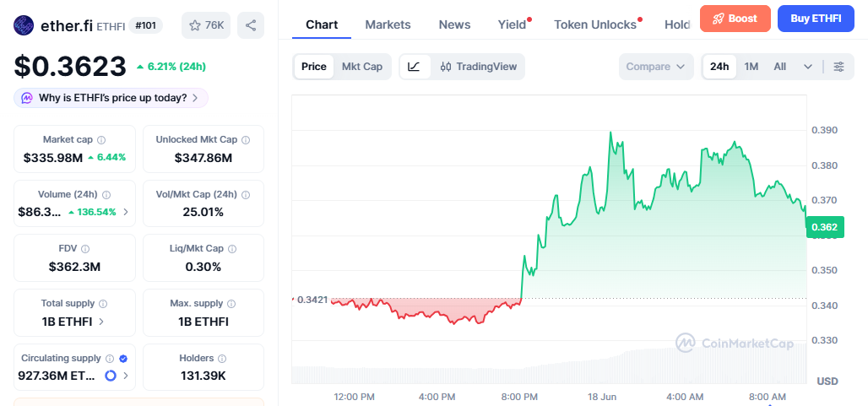Open the Markets tab

point(388,24)
